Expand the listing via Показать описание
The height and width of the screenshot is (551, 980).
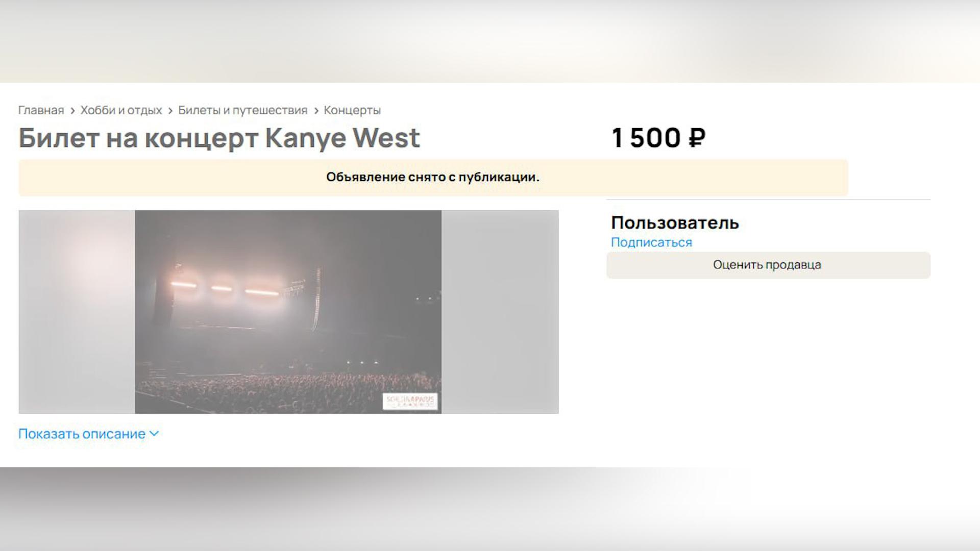[x=82, y=434]
